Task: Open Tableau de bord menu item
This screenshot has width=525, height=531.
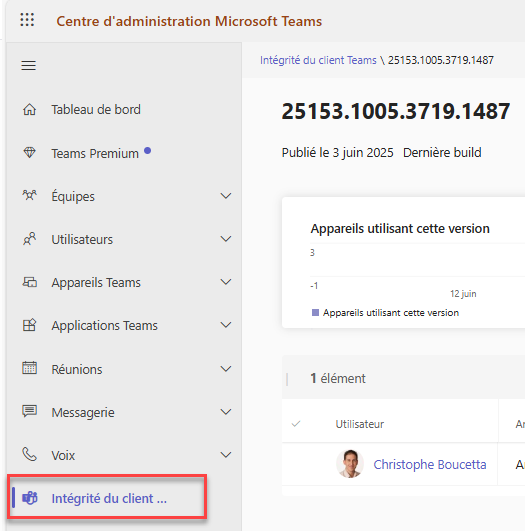Action: click(96, 109)
